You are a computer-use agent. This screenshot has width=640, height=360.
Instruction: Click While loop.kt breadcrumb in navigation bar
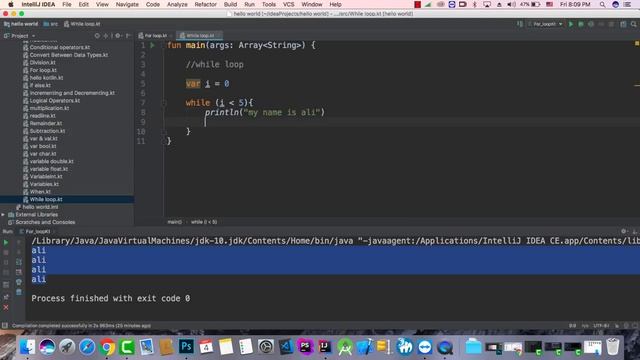point(82,24)
